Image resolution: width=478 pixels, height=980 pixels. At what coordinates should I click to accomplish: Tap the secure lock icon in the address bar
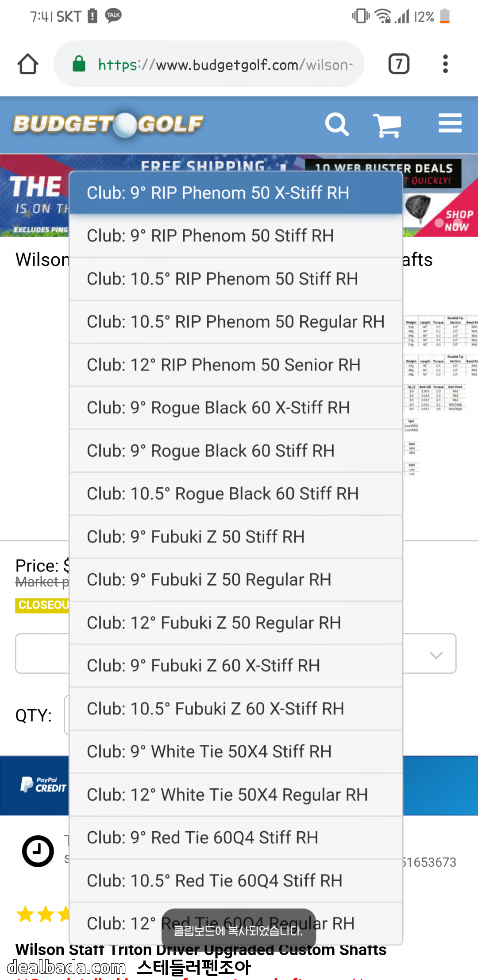(79, 64)
